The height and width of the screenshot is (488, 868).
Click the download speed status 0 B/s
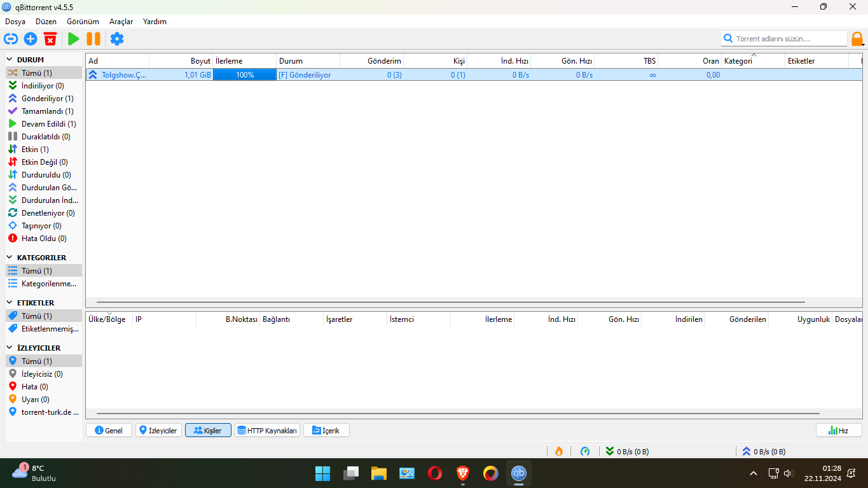(x=628, y=452)
